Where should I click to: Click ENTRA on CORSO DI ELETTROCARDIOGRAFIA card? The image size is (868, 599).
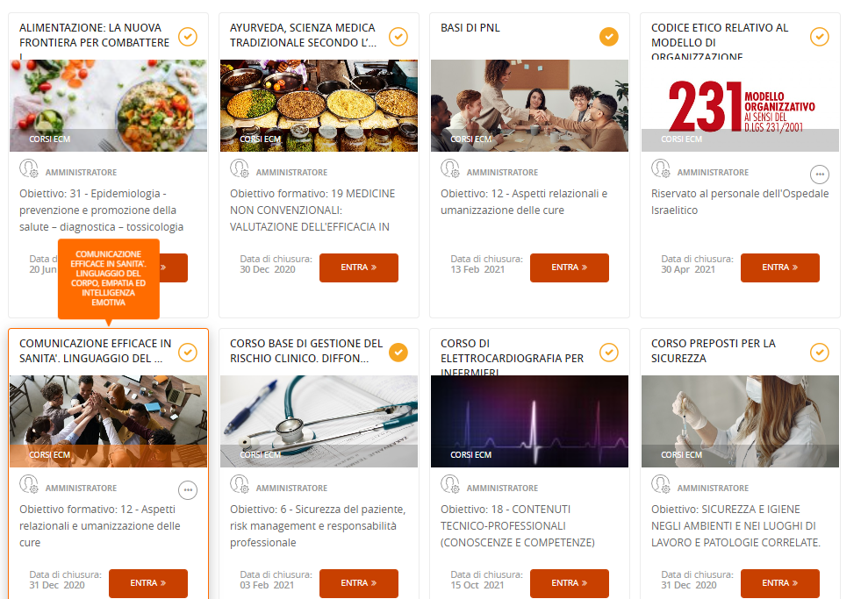coord(569,583)
